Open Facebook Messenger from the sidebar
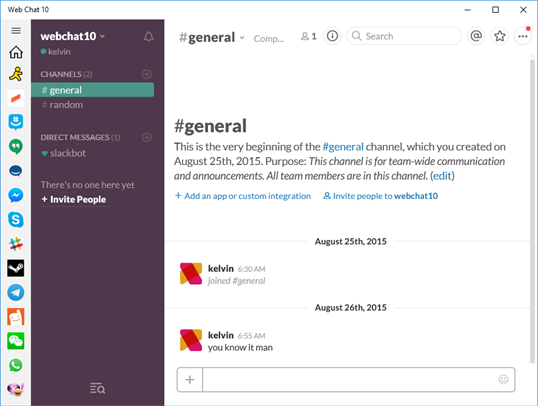 coord(16,195)
